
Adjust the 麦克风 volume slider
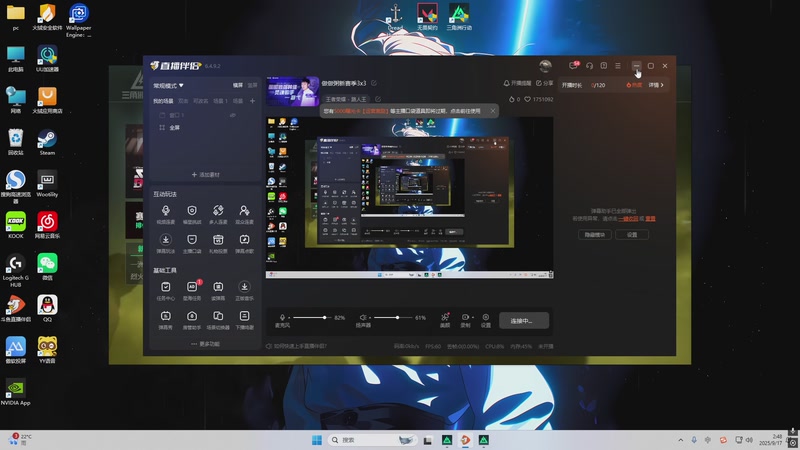tap(310, 317)
